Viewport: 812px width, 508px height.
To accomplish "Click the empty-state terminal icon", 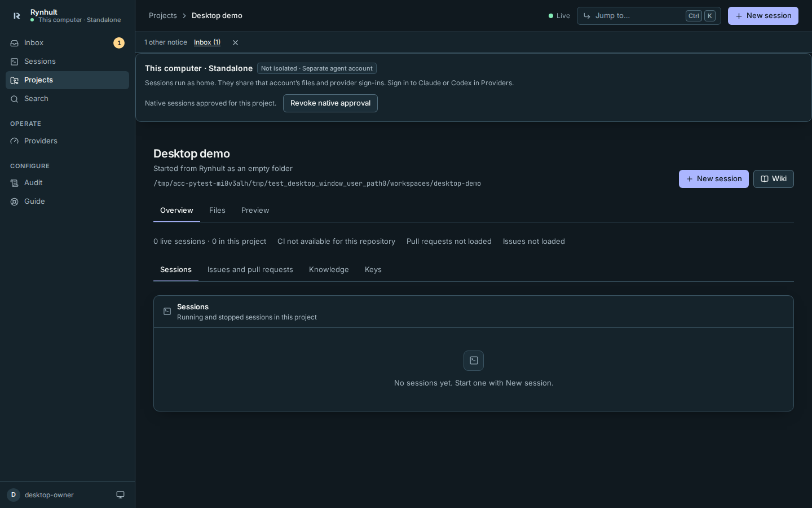I will tap(474, 361).
